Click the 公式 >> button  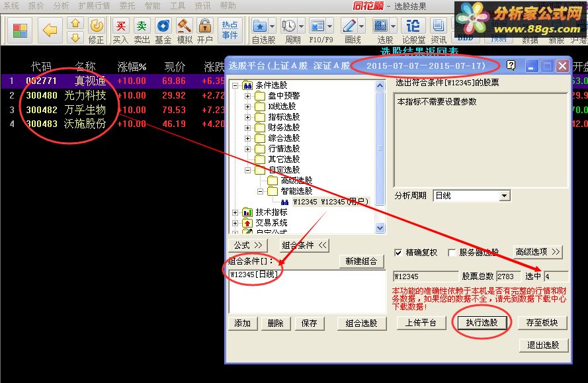(x=248, y=245)
